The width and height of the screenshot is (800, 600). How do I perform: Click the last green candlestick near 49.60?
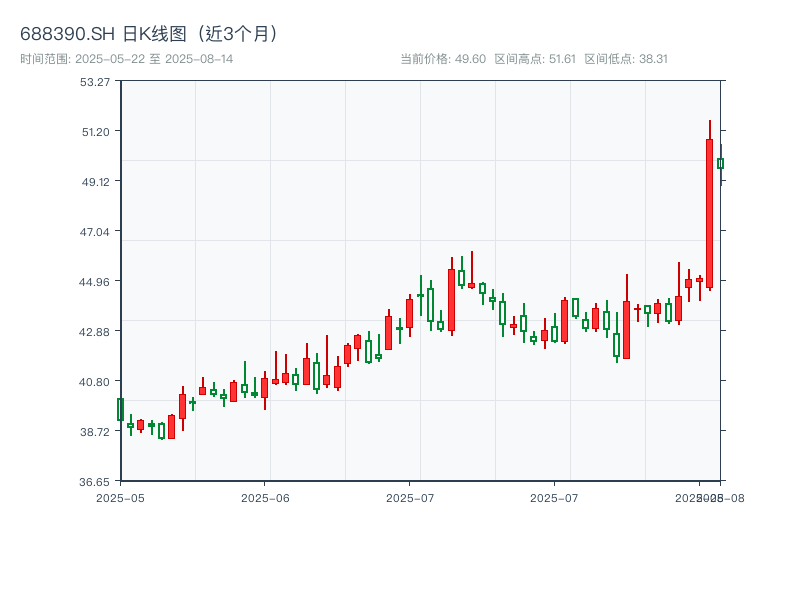click(x=721, y=164)
